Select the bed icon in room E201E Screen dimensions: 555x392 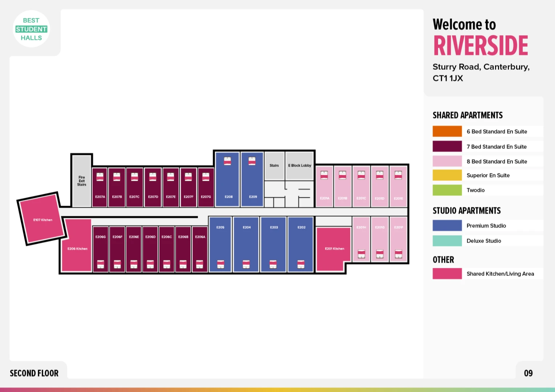coord(398,175)
